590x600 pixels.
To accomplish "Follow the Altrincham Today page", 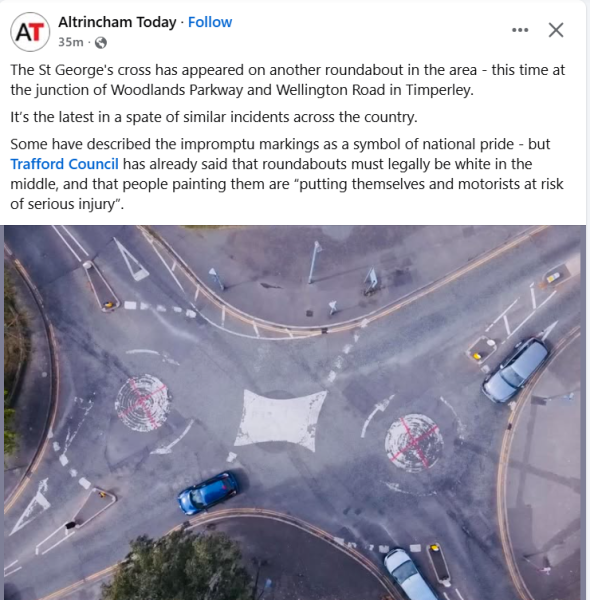I will 210,22.
